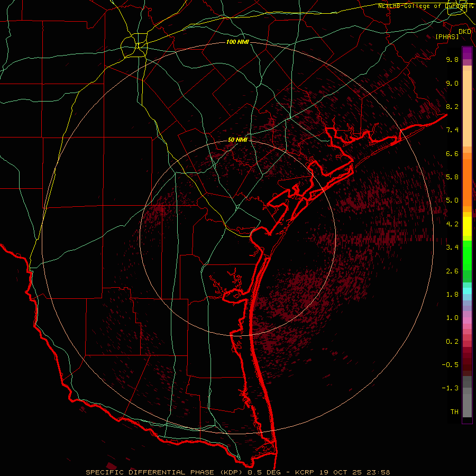Click the 2.6 legend value

[452, 271]
